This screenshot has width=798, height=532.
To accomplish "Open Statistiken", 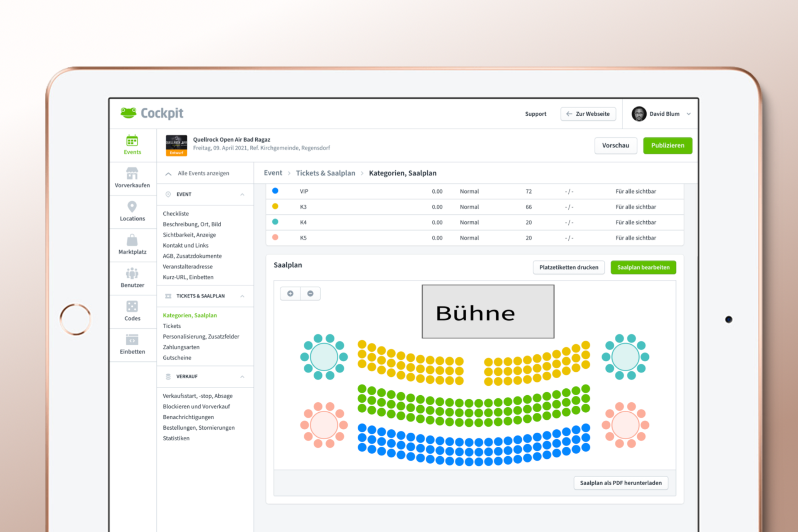I will (x=176, y=438).
